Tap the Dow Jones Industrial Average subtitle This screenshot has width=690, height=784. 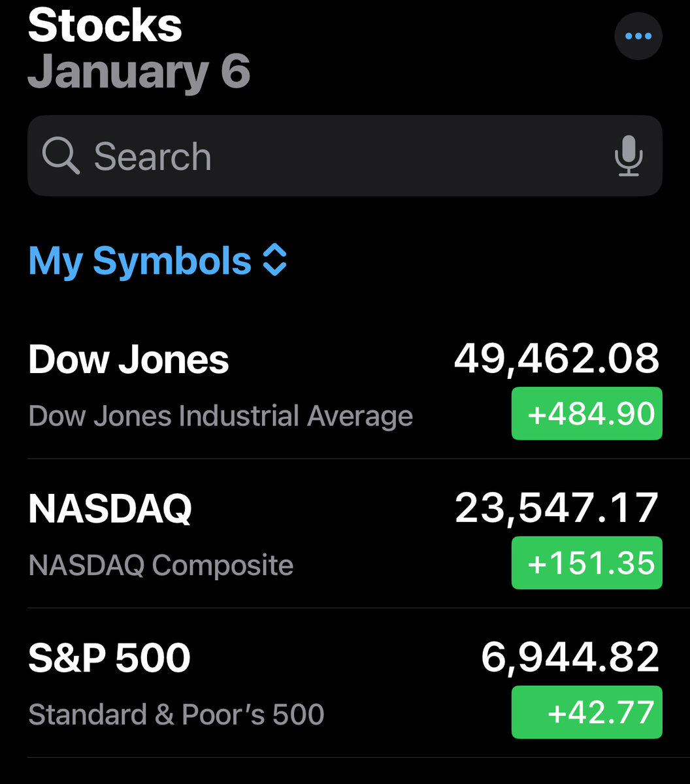(x=221, y=416)
